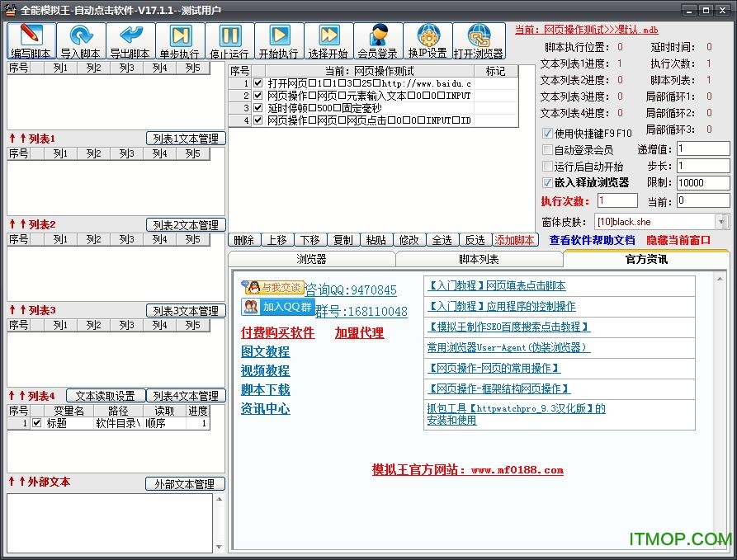This screenshot has height=560, width=737.
Task: Click 当前：网页操作测试>>默认.mdb link
Action: (586, 30)
